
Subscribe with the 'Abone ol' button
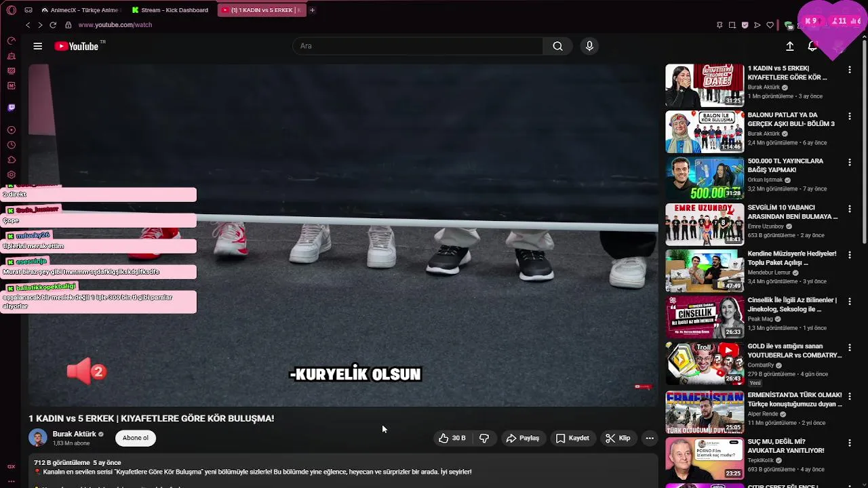point(136,438)
